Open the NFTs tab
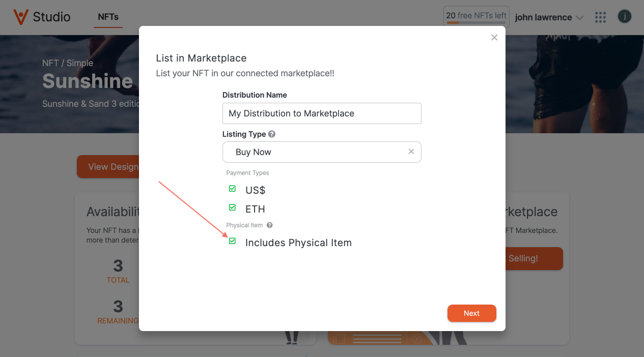The image size is (644, 357). [108, 17]
